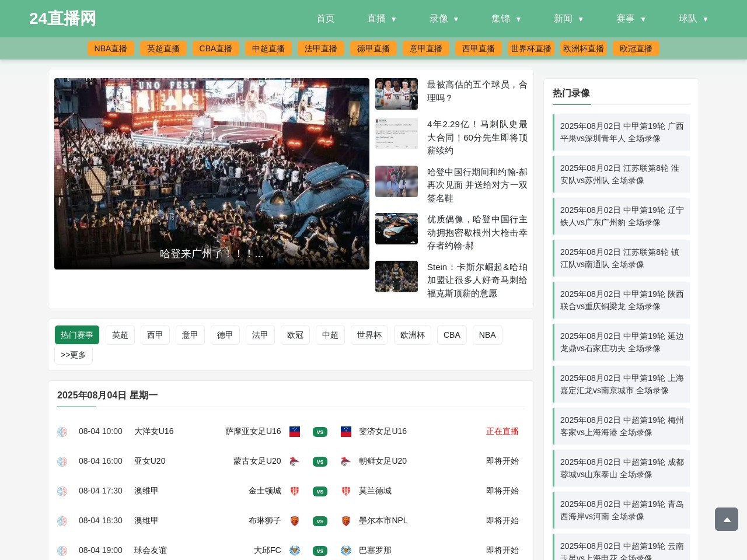Click the 蒙古女足U20 team badge
Screen dimensions: 747x560
[x=295, y=461]
